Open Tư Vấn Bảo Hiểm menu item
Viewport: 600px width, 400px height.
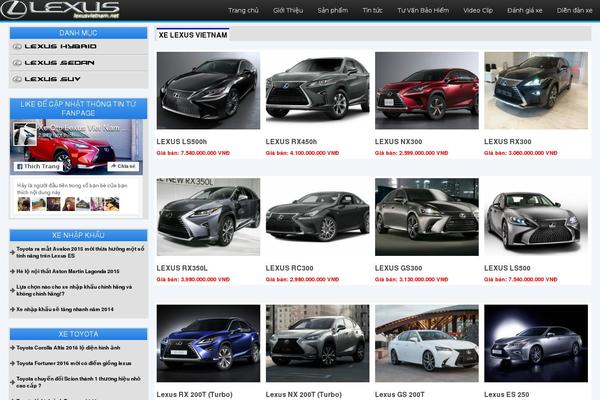click(x=423, y=10)
